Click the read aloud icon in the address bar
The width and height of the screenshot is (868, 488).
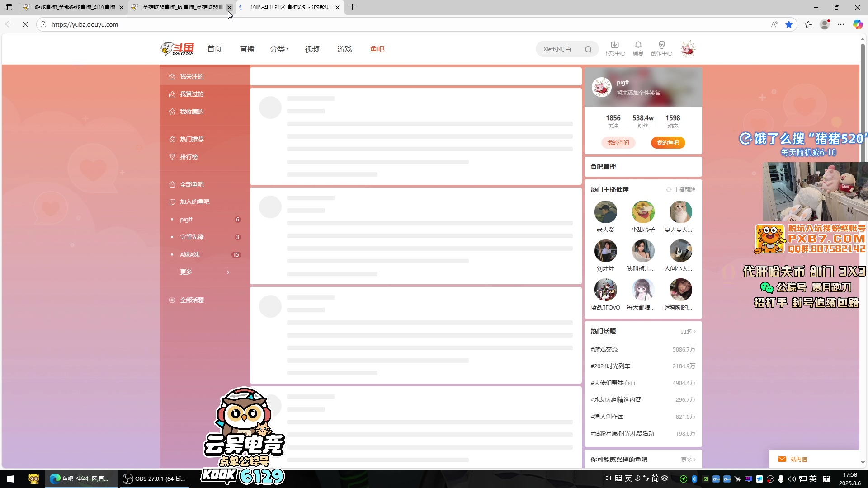point(774,24)
